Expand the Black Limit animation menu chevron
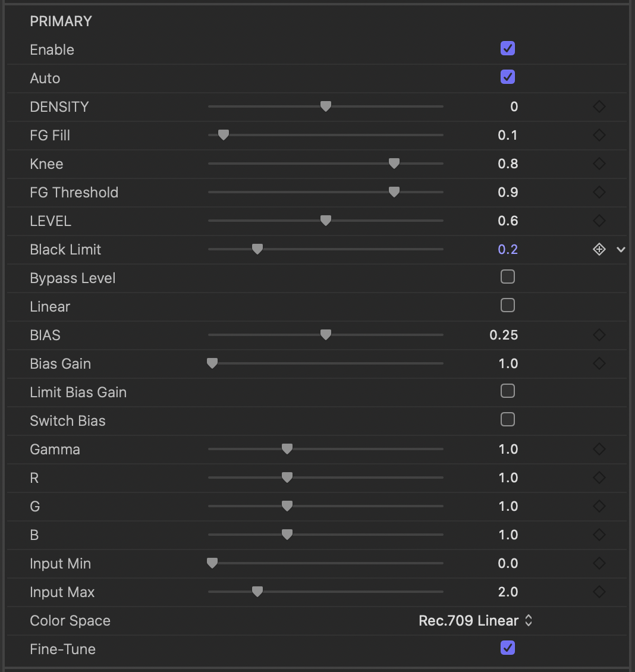Screen dimensions: 635x672 click(x=621, y=249)
